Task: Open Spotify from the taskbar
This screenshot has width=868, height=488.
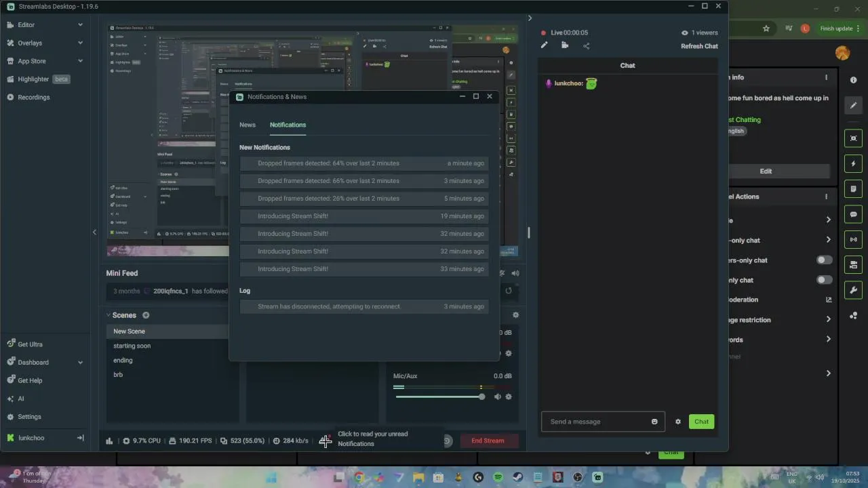Action: [x=498, y=477]
